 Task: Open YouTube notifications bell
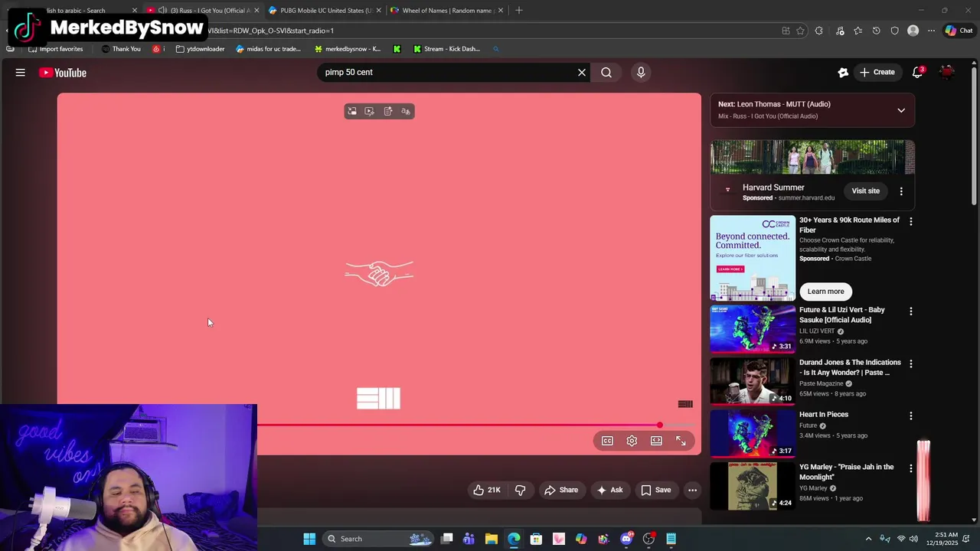pos(917,73)
